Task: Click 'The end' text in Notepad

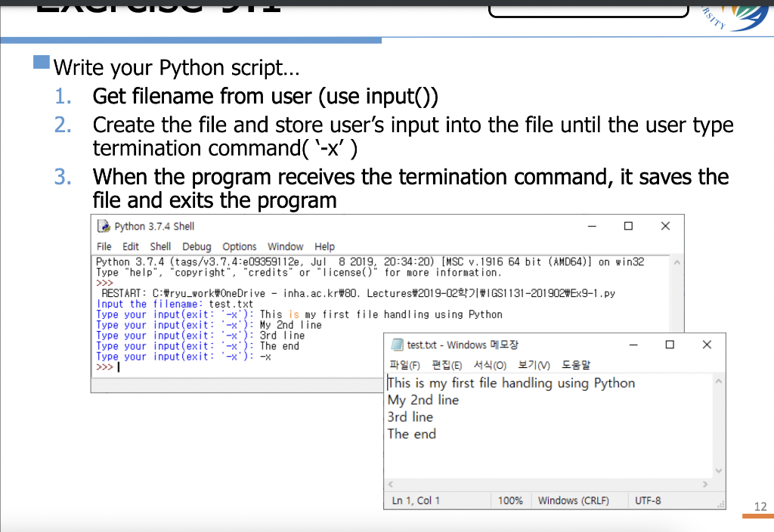Action: coord(412,434)
